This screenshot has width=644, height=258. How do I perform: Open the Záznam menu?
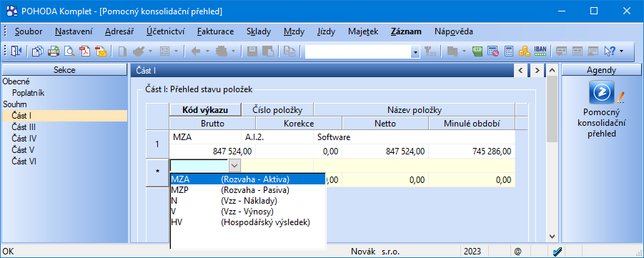(x=406, y=31)
